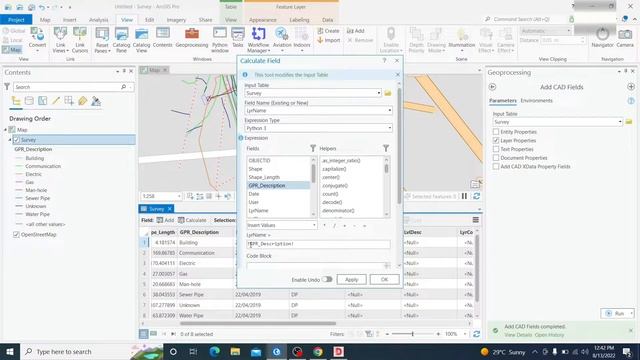
Task: Open Run button dropdown arrow
Action: [x=631, y=313]
